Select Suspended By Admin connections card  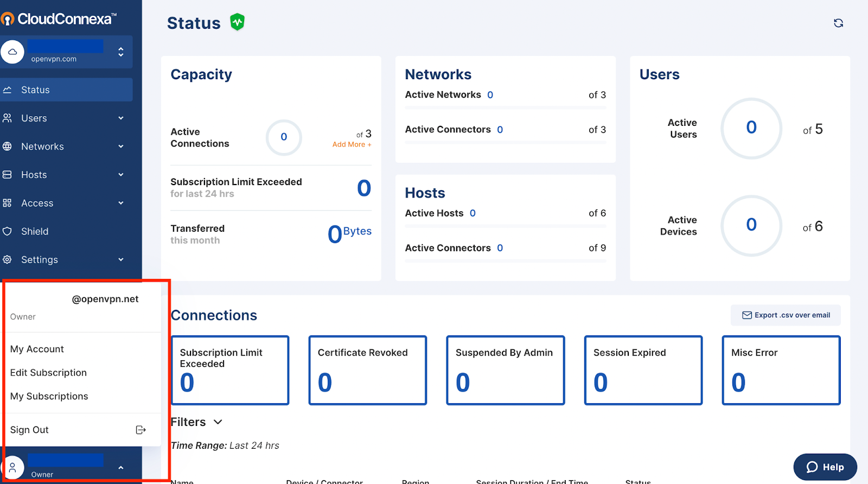pos(506,371)
